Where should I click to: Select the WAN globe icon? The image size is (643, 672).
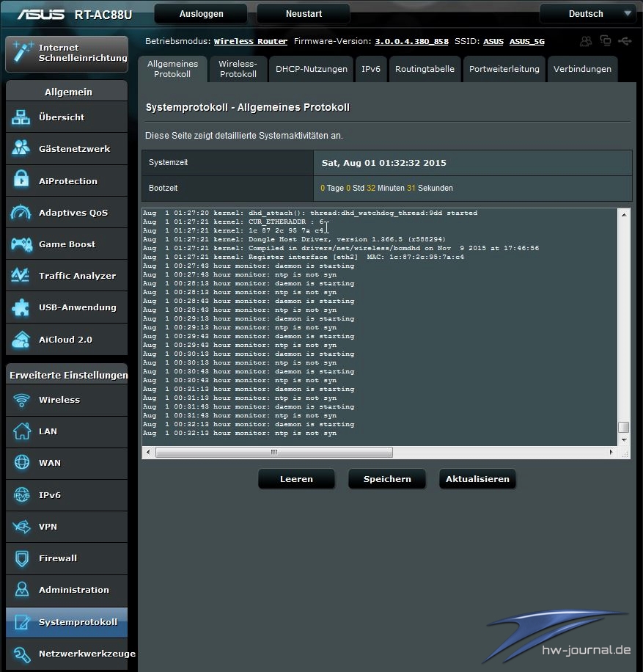coord(22,463)
